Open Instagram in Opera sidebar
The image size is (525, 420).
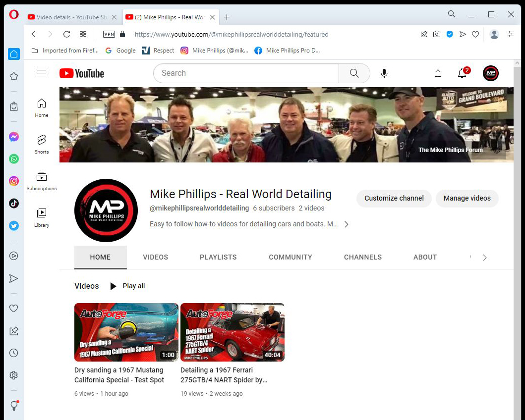click(14, 181)
